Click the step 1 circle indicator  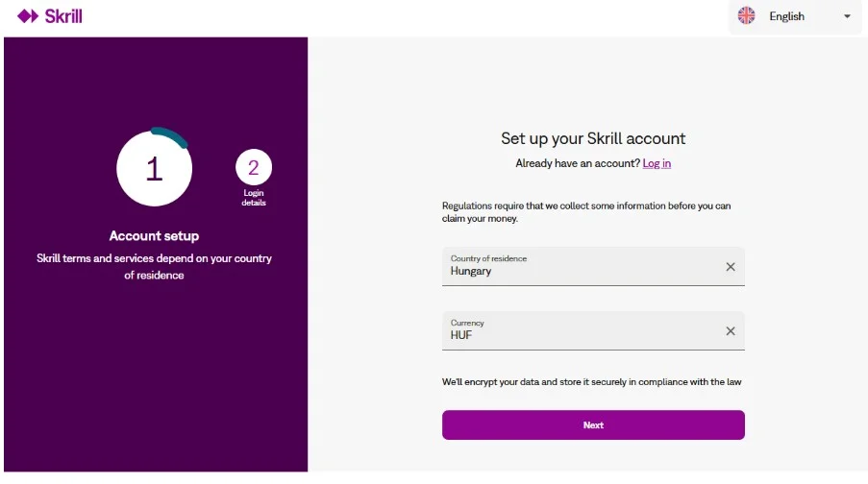point(154,169)
